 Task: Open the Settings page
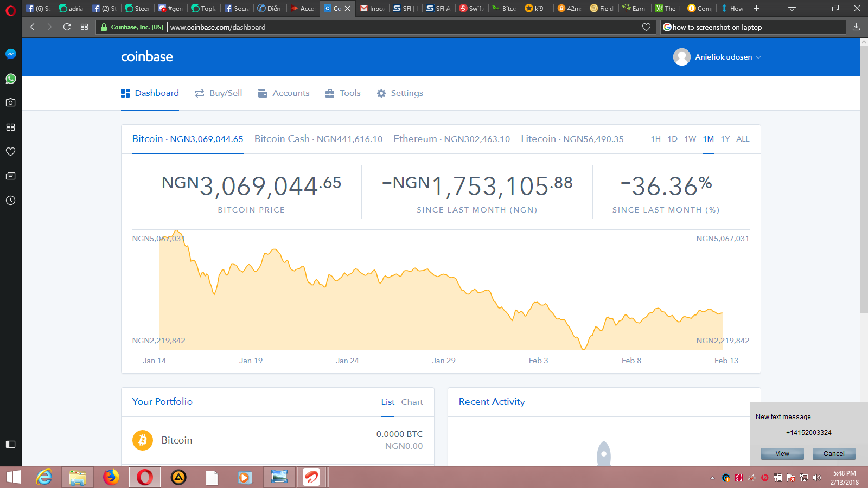(400, 93)
